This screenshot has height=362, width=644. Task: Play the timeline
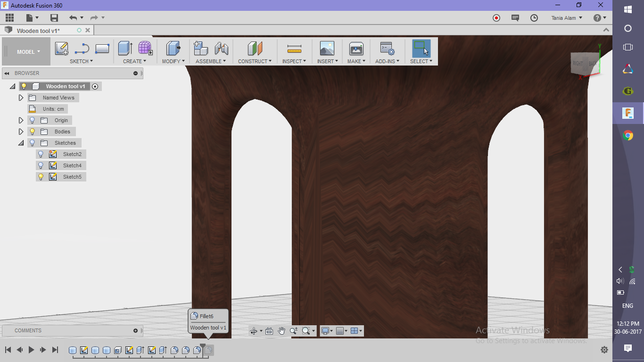32,350
